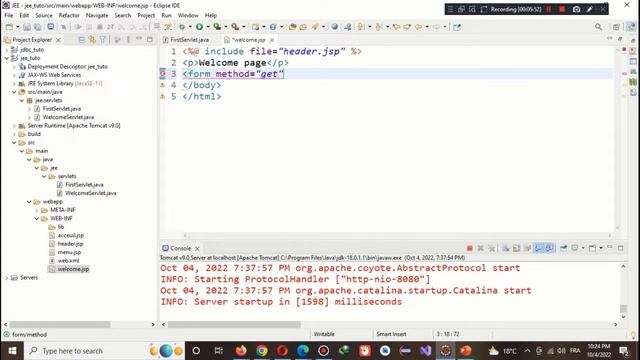Viewport: 640px width, 360px height.
Task: Click the Save All toolbar icon
Action: 37,27
